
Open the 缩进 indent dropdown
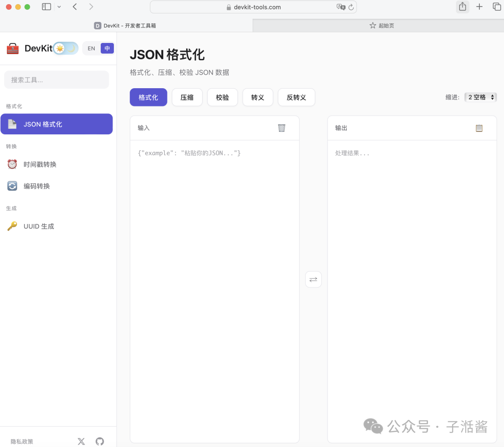480,97
